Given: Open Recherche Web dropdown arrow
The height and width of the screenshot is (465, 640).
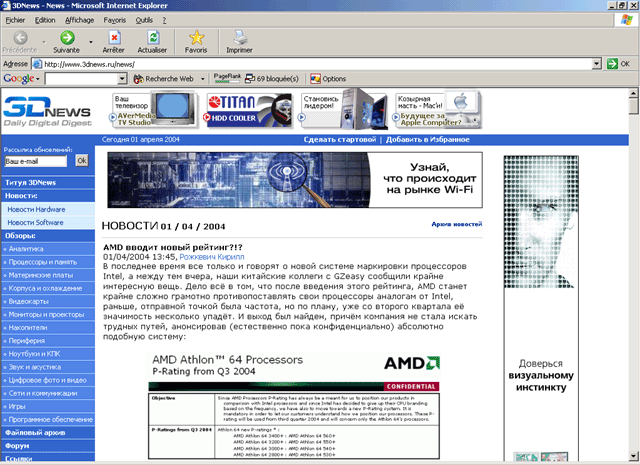Looking at the screenshot, I should coord(202,79).
